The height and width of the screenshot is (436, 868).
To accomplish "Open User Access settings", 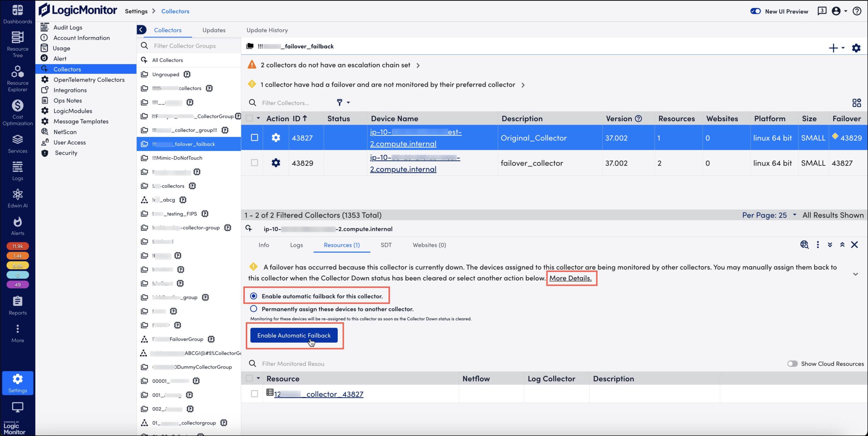I will [x=70, y=142].
